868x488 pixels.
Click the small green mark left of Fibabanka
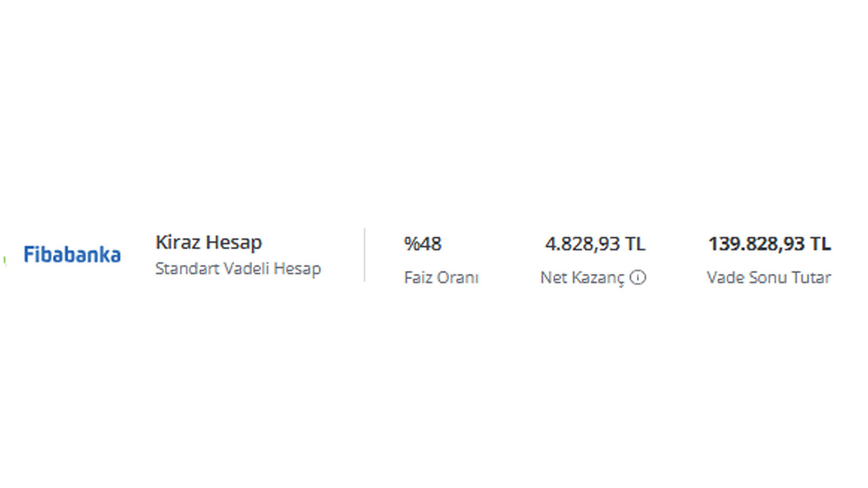click(4, 260)
